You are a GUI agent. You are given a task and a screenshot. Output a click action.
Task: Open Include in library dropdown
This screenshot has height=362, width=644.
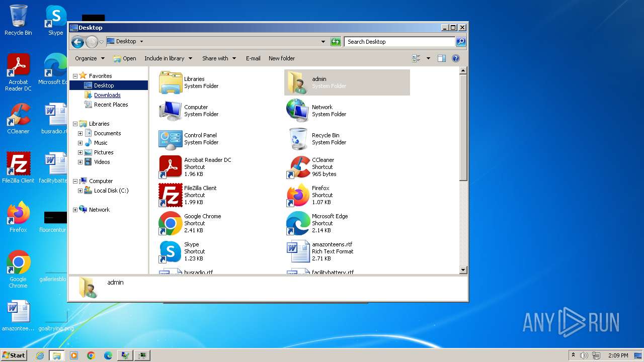(x=168, y=58)
